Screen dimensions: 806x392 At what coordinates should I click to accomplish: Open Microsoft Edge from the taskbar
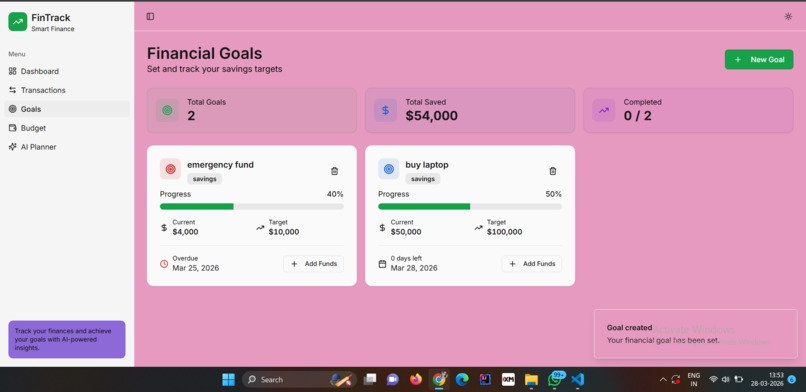[462, 380]
